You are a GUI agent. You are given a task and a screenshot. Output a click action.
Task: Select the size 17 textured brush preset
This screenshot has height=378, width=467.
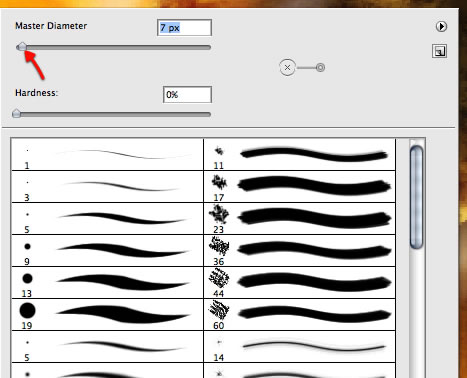coord(299,186)
